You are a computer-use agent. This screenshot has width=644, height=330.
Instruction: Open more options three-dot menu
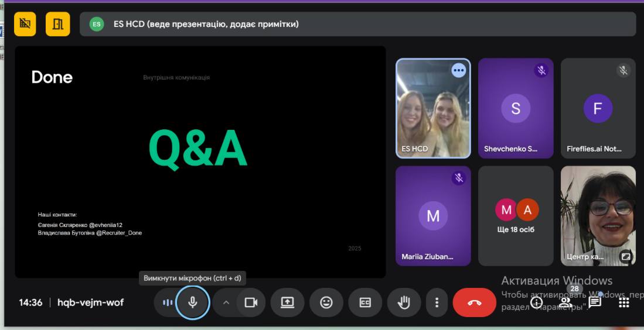[437, 302]
